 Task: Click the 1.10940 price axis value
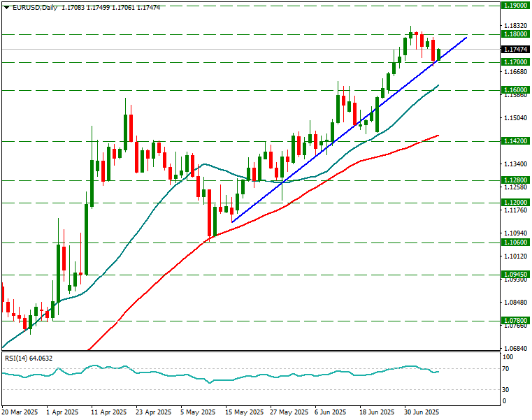coord(516,233)
